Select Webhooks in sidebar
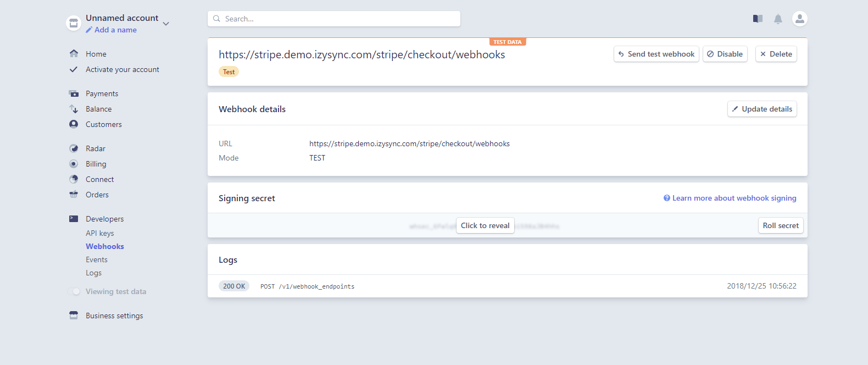The width and height of the screenshot is (868, 365). click(105, 246)
